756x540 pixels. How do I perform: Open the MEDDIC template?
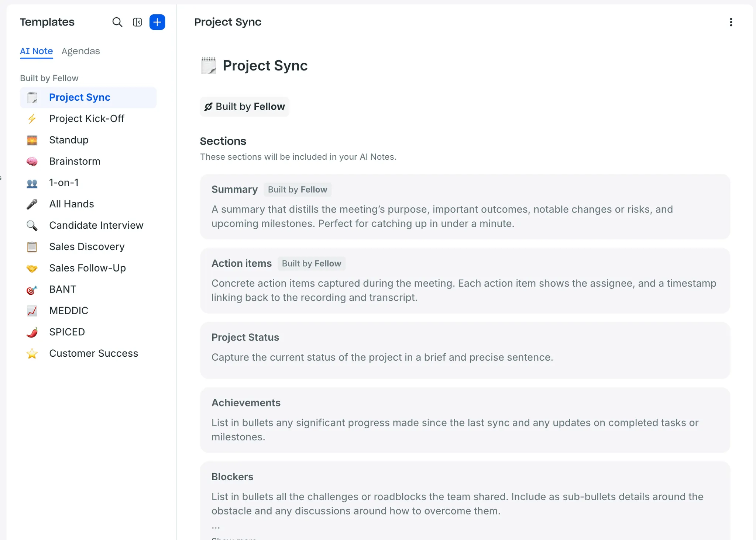(x=69, y=311)
